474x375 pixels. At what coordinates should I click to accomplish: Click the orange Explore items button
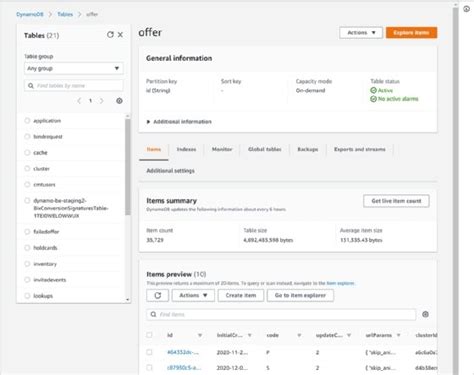[x=411, y=33]
